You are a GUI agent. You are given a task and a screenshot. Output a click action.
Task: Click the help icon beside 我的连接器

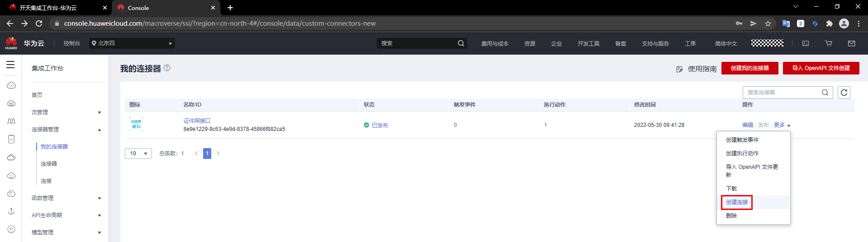pyautogui.click(x=167, y=68)
